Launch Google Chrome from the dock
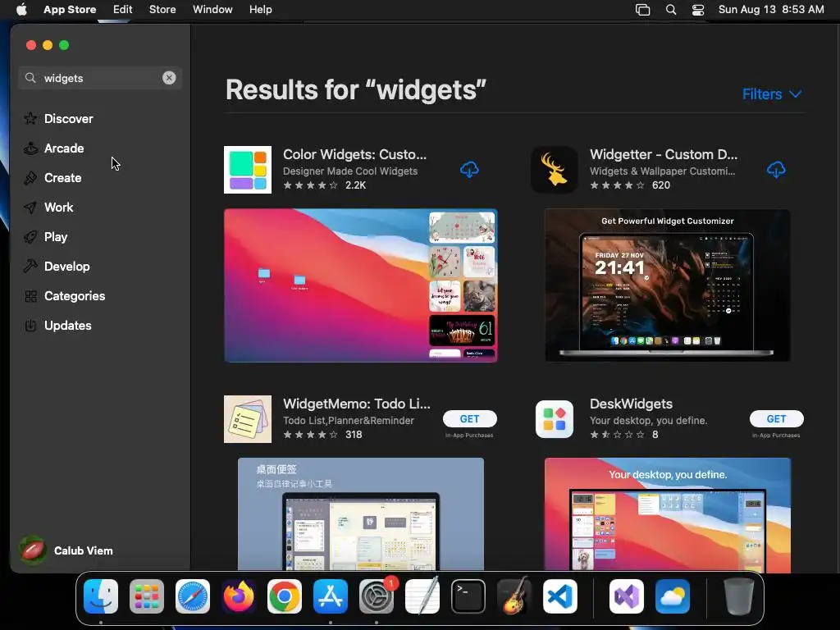The width and height of the screenshot is (840, 630). pos(285,596)
